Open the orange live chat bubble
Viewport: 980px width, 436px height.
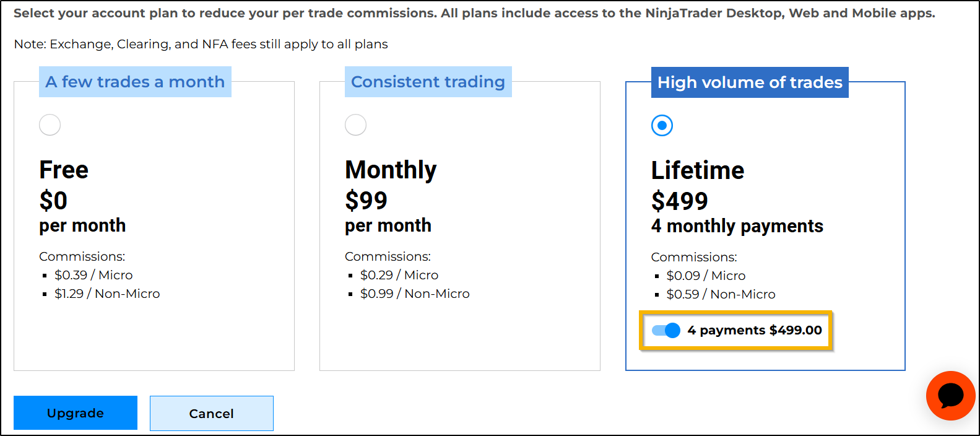(x=950, y=396)
